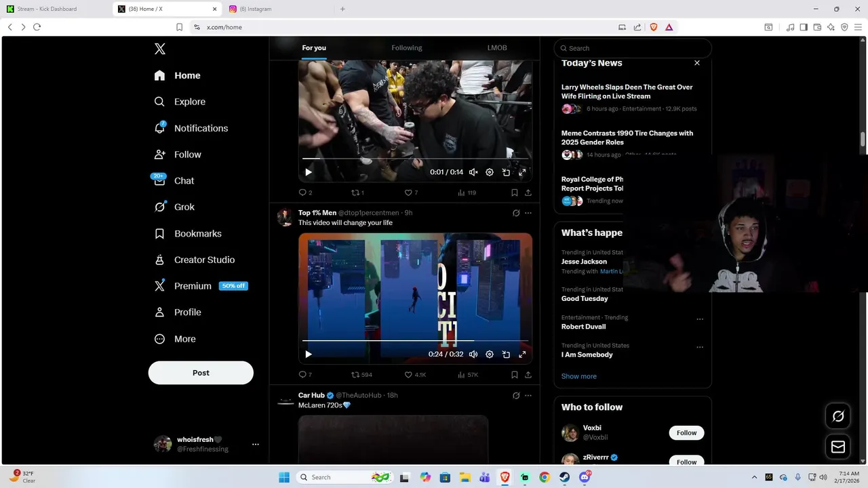The image size is (868, 488).
Task: Open Brave main hamburger menu
Action: (858, 27)
